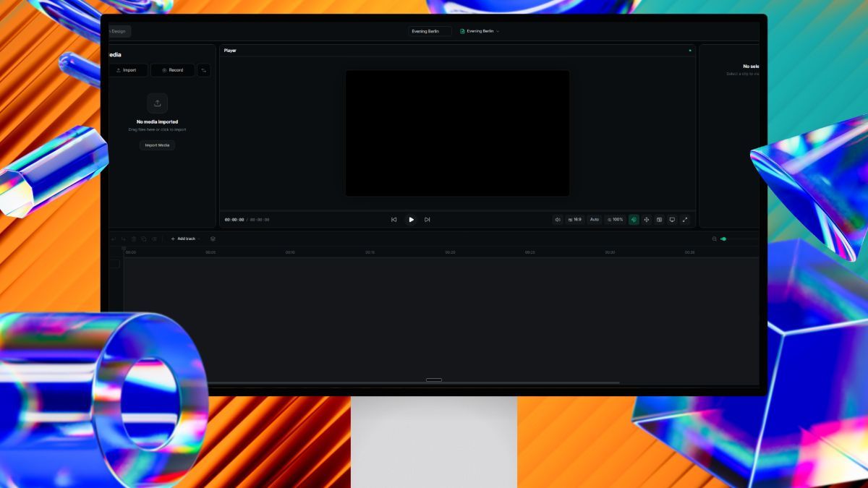Image resolution: width=868 pixels, height=488 pixels.
Task: Skip to next frame button
Action: [x=427, y=220]
